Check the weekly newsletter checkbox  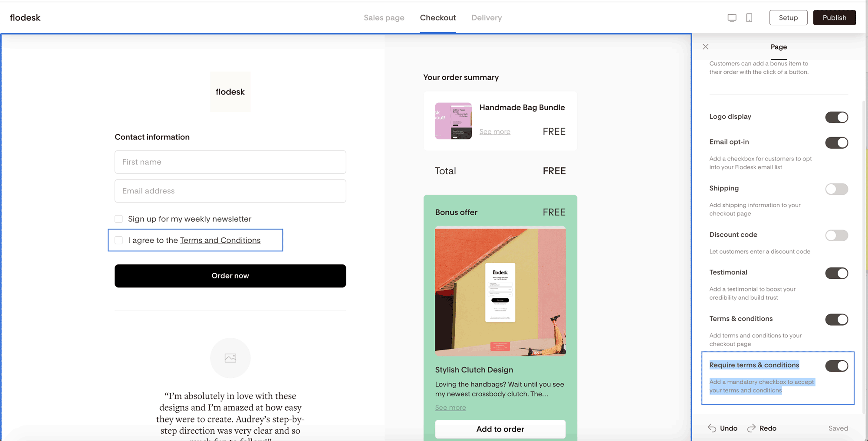click(118, 219)
